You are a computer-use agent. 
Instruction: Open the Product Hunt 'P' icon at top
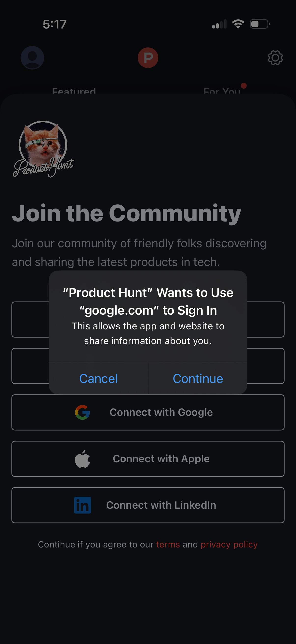pyautogui.click(x=148, y=57)
